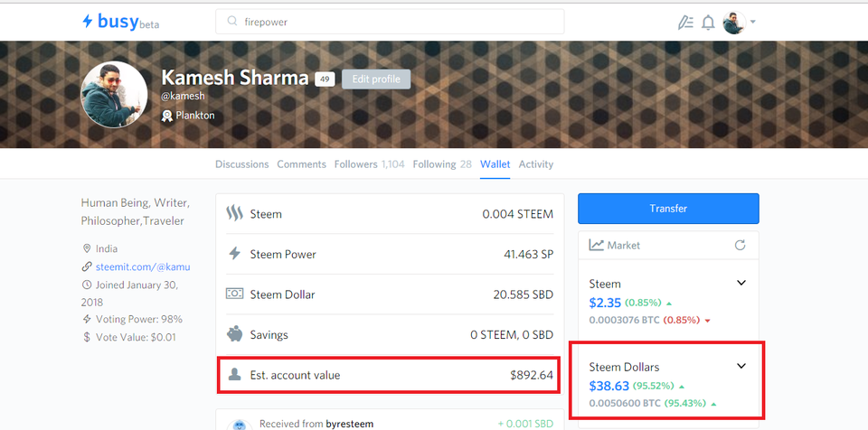Click the Voting Power bolt icon
This screenshot has height=430, width=868.
87,319
